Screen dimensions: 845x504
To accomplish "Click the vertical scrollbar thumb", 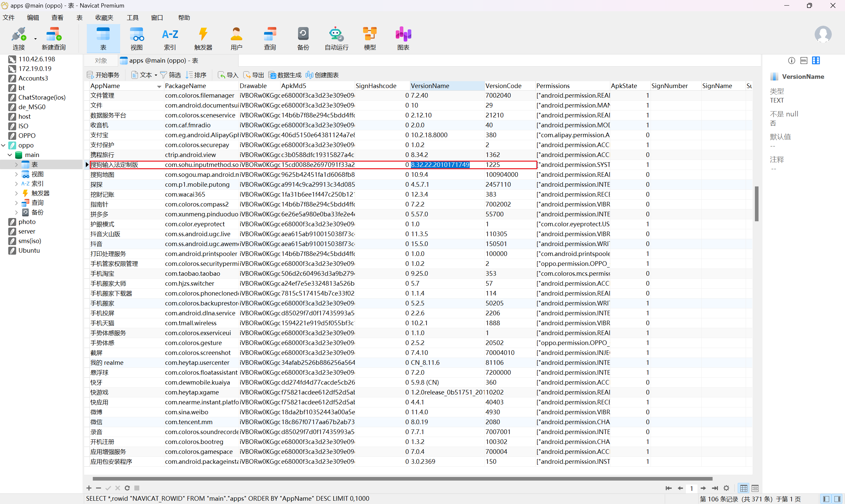I will [757, 204].
